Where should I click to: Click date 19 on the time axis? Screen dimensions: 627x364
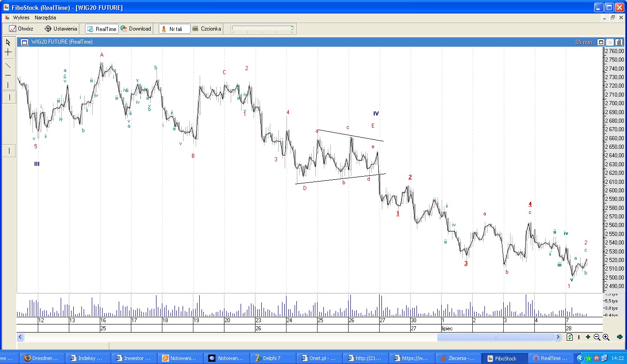197,320
